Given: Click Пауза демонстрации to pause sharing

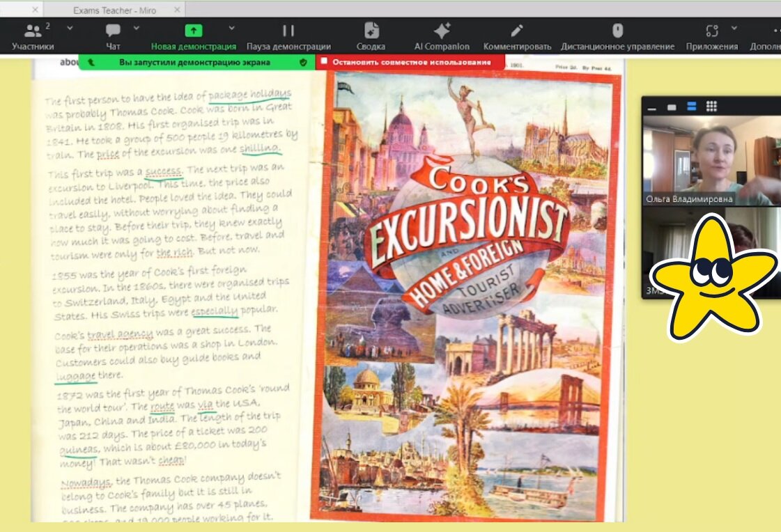Looking at the screenshot, I should [288, 37].
